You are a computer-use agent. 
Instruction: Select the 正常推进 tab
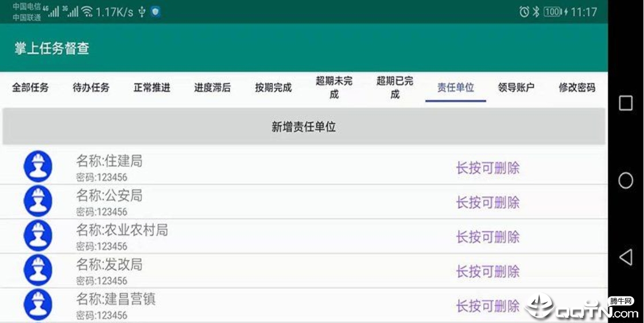click(152, 88)
